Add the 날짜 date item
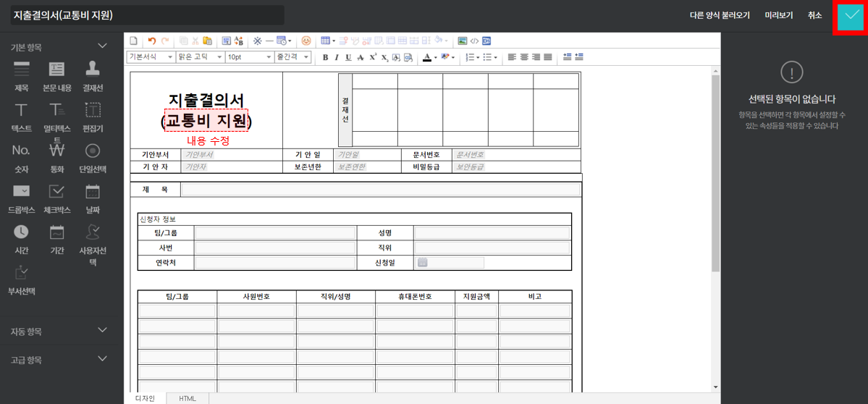The width and height of the screenshot is (868, 404). [93, 198]
